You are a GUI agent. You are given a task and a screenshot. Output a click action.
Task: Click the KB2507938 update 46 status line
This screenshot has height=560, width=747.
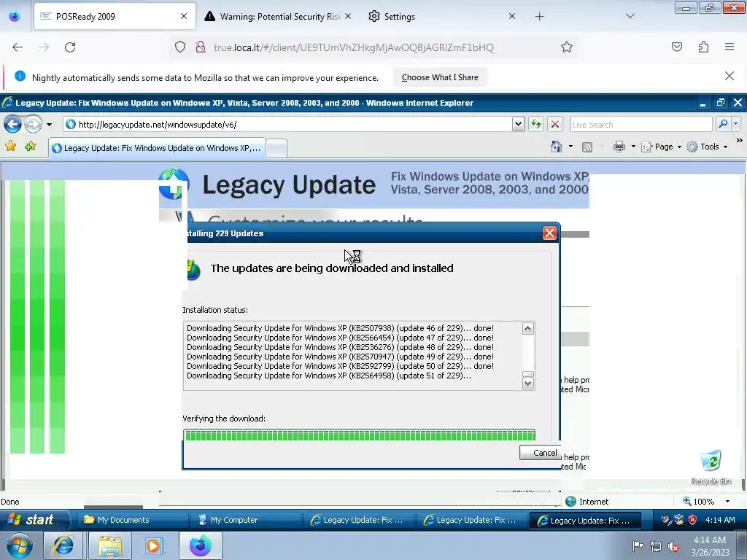(x=340, y=328)
